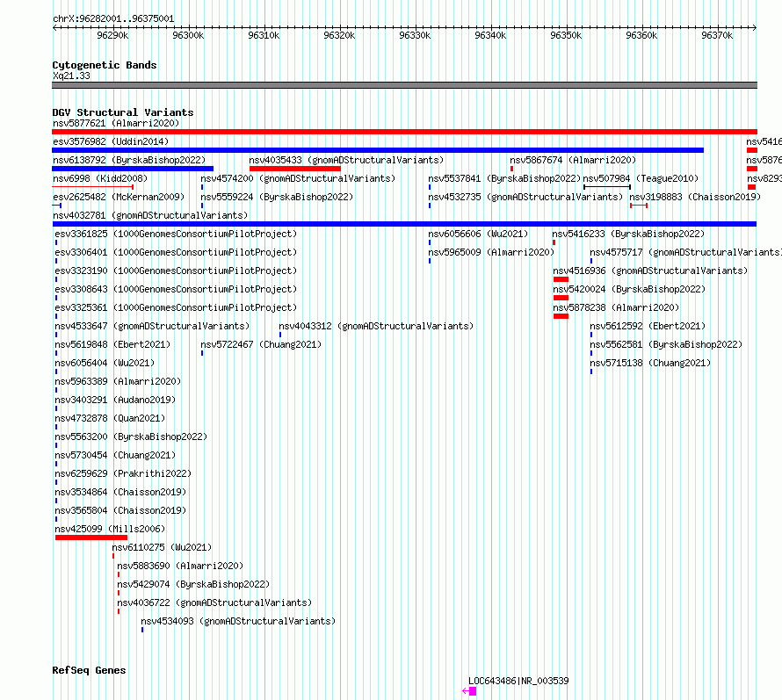This screenshot has width=782, height=700.
Task: Click nsv5730454 (Chuang2021) label
Action: tap(115, 455)
